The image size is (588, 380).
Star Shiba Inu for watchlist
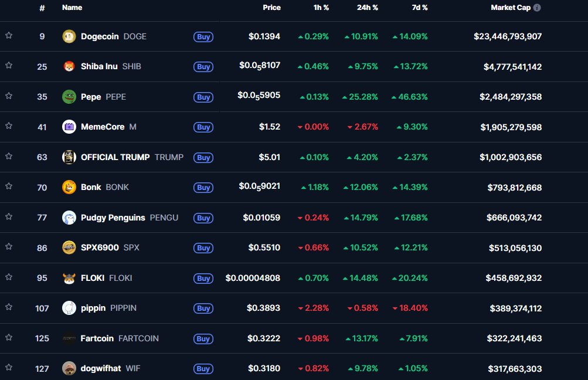9,65
